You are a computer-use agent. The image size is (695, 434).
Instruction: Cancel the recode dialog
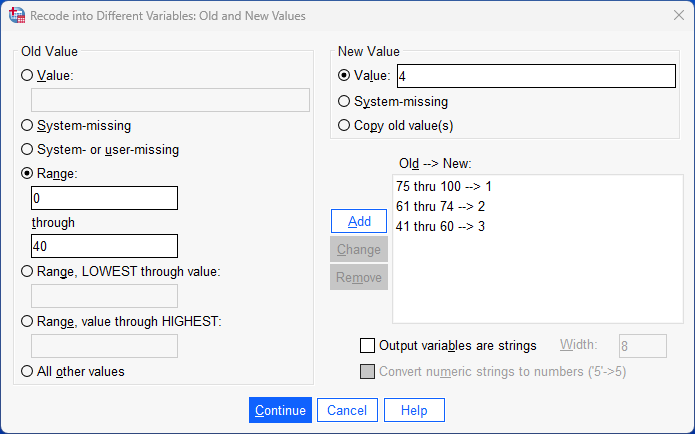pyautogui.click(x=347, y=410)
